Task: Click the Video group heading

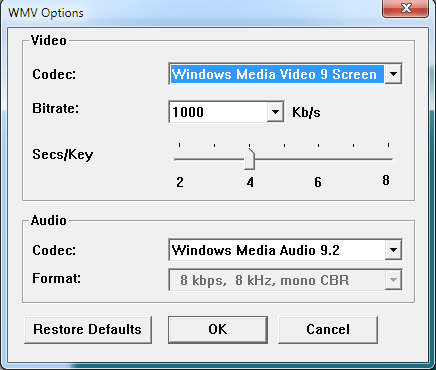Action: click(49, 40)
